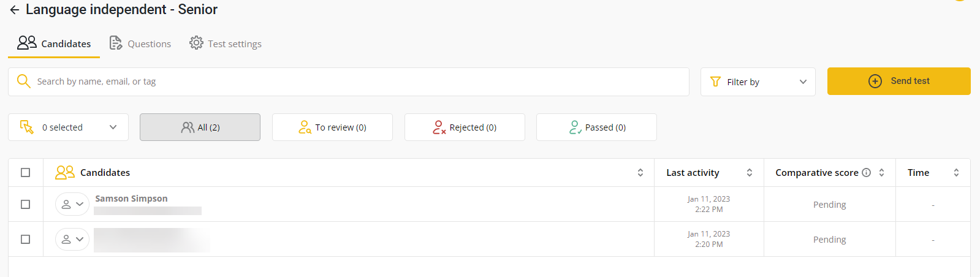Image resolution: width=980 pixels, height=277 pixels.
Task: Sort by the Time column arrows
Action: [956, 173]
